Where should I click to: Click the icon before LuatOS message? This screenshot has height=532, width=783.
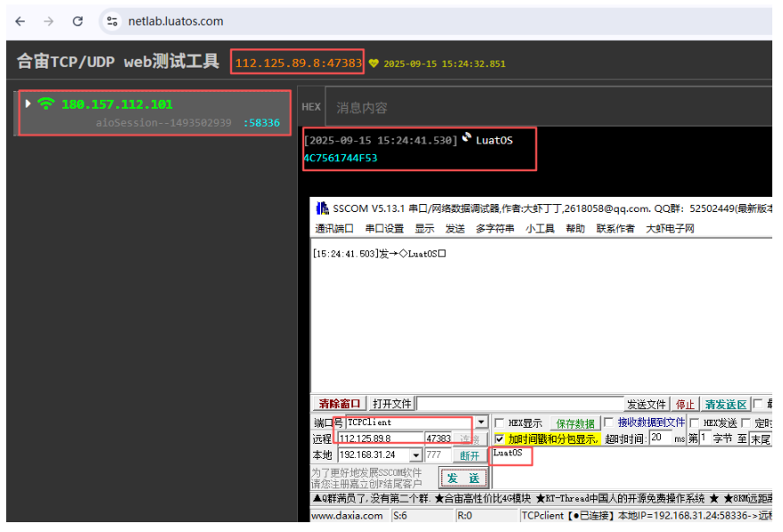tap(466, 137)
